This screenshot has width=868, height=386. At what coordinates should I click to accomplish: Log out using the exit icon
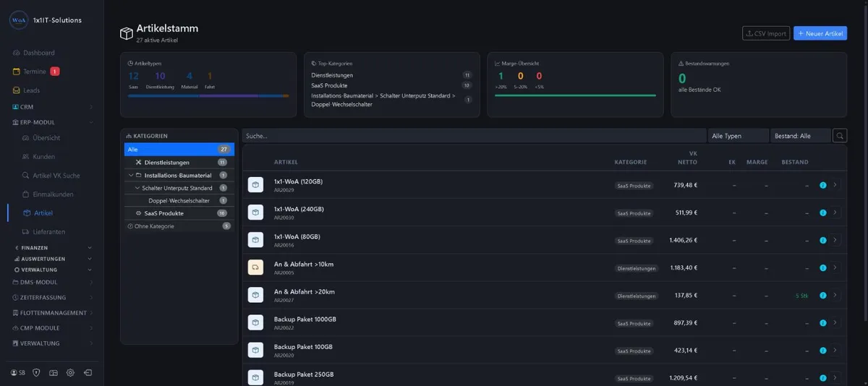click(88, 373)
